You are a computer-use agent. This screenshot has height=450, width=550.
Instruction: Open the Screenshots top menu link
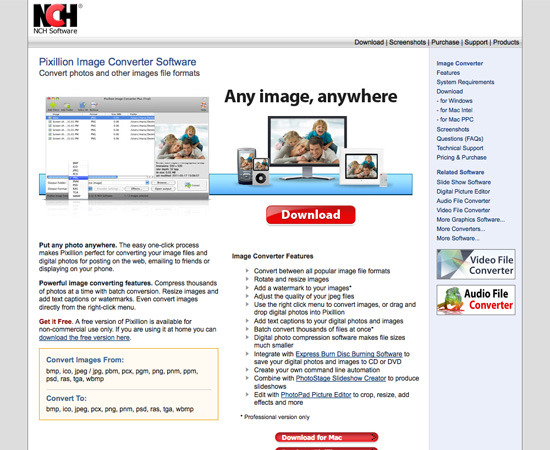[408, 42]
